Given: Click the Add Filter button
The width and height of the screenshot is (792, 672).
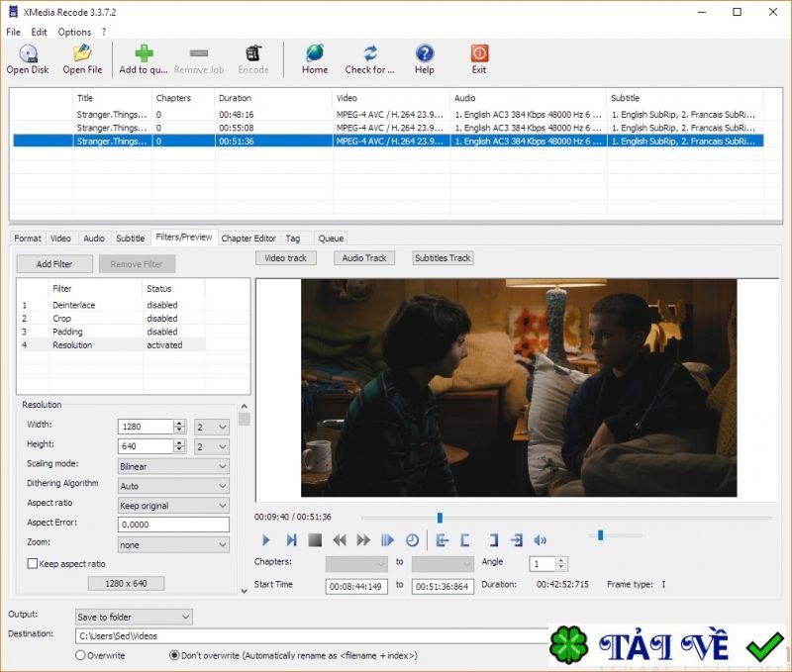Looking at the screenshot, I should [x=53, y=263].
